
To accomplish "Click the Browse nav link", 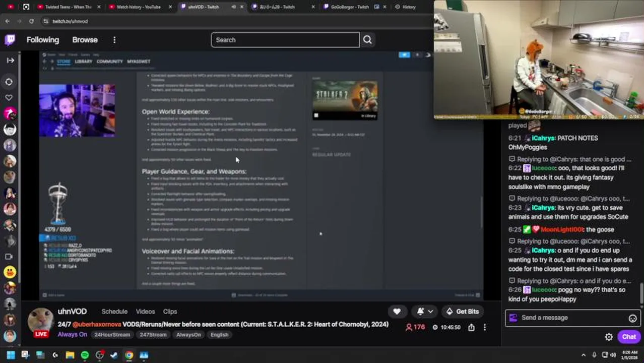I will pyautogui.click(x=85, y=40).
